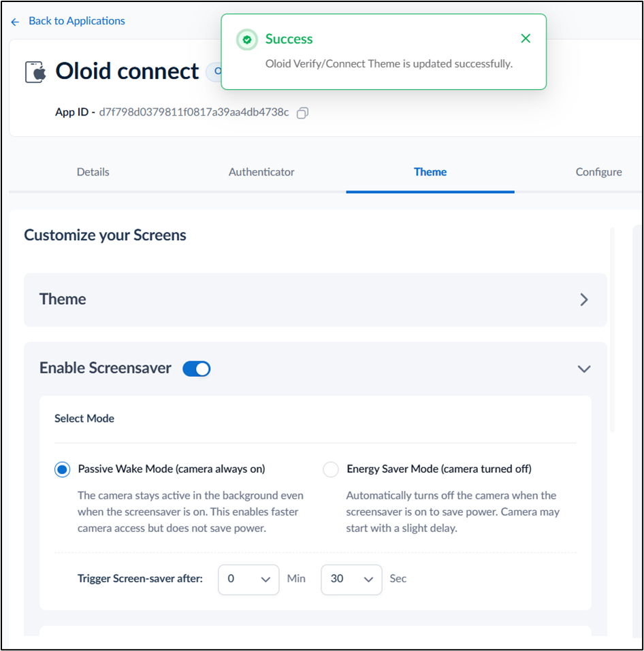Viewport: 644px width, 651px height.
Task: Expand the Theme section chevron
Action: pyautogui.click(x=584, y=300)
